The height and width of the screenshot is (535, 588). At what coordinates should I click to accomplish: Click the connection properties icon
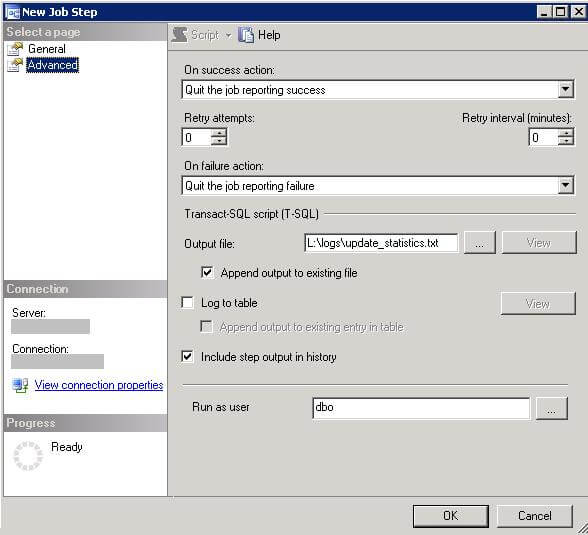pos(20,385)
